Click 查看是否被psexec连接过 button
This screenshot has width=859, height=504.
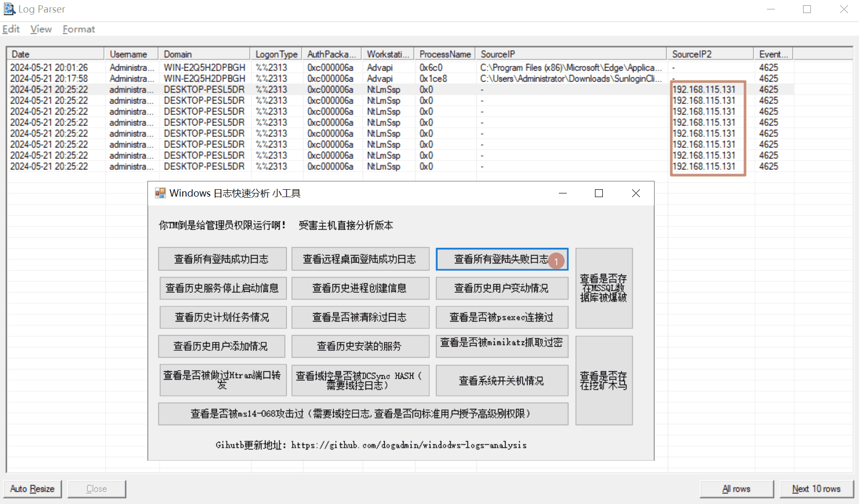tap(501, 317)
